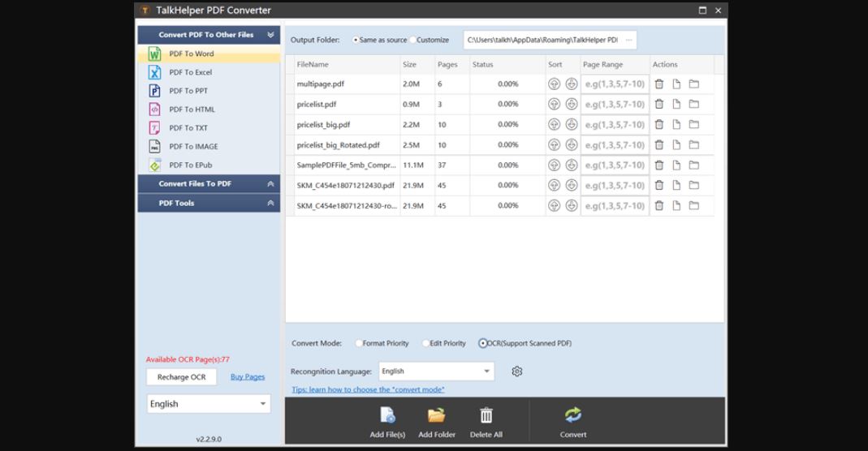The height and width of the screenshot is (451, 868).
Task: Select PDF To TXT conversion
Action: (x=209, y=127)
